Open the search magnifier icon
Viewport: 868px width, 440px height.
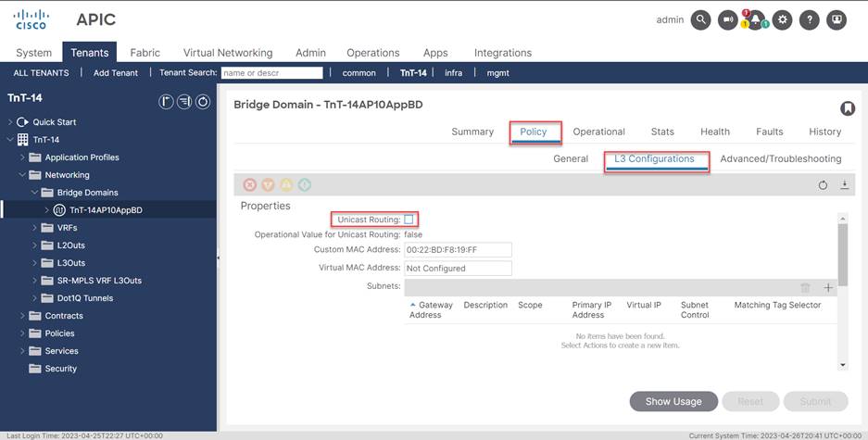tap(701, 20)
